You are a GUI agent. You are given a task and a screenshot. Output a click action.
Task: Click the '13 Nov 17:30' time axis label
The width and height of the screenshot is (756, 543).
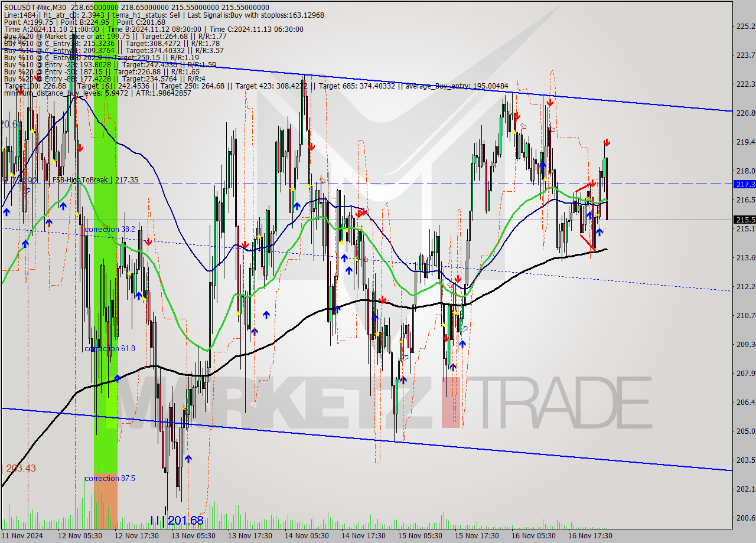click(250, 536)
